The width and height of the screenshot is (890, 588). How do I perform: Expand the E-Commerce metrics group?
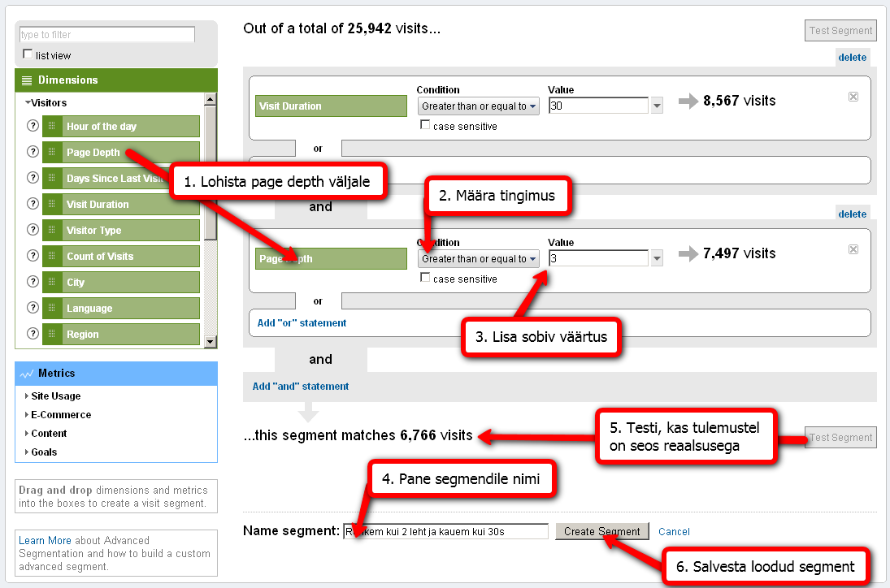[60, 415]
